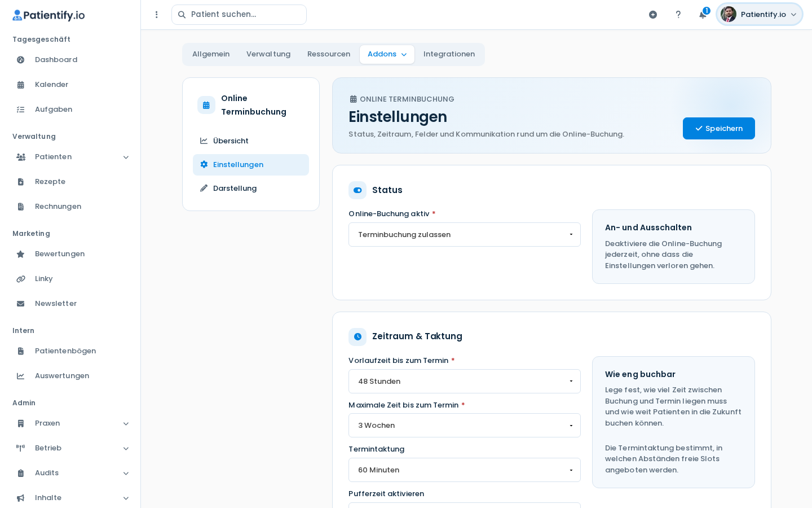Switch to the Ressourcen tab
812x508 pixels.
pos(329,54)
